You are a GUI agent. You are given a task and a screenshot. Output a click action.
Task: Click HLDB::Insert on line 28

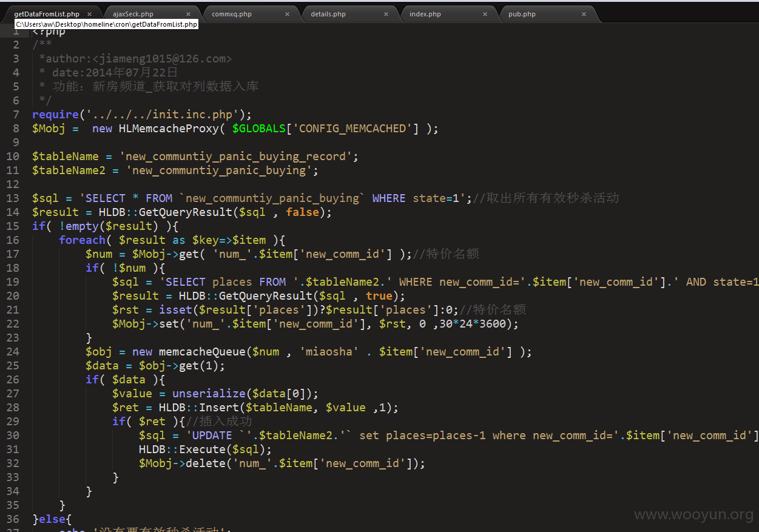point(199,408)
